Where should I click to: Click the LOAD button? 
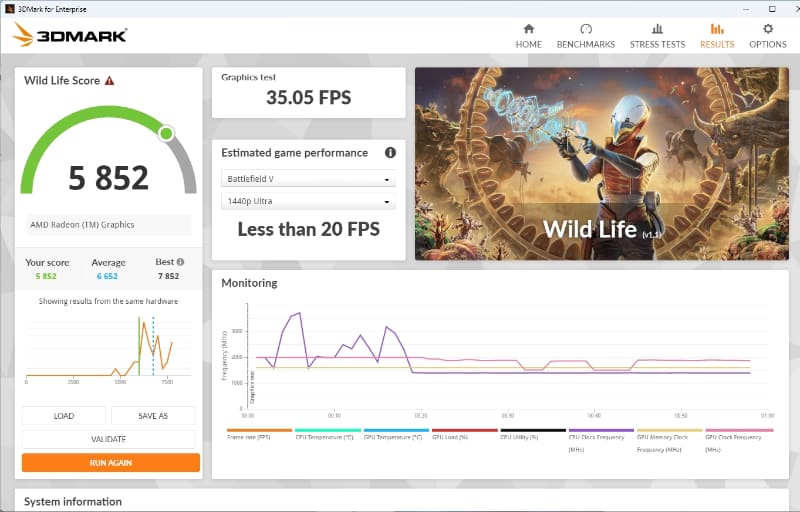pyautogui.click(x=64, y=416)
